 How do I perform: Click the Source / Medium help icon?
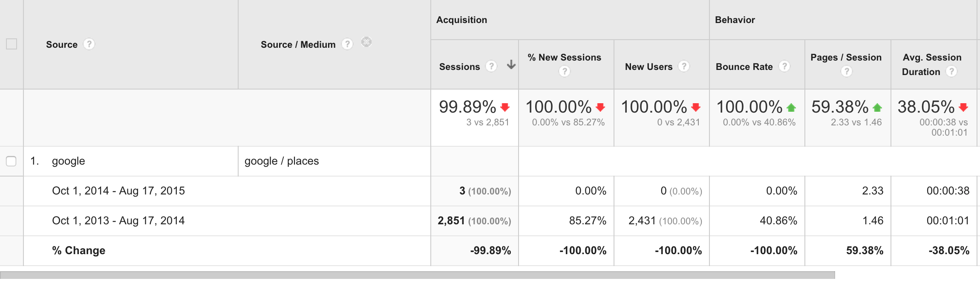(x=347, y=44)
